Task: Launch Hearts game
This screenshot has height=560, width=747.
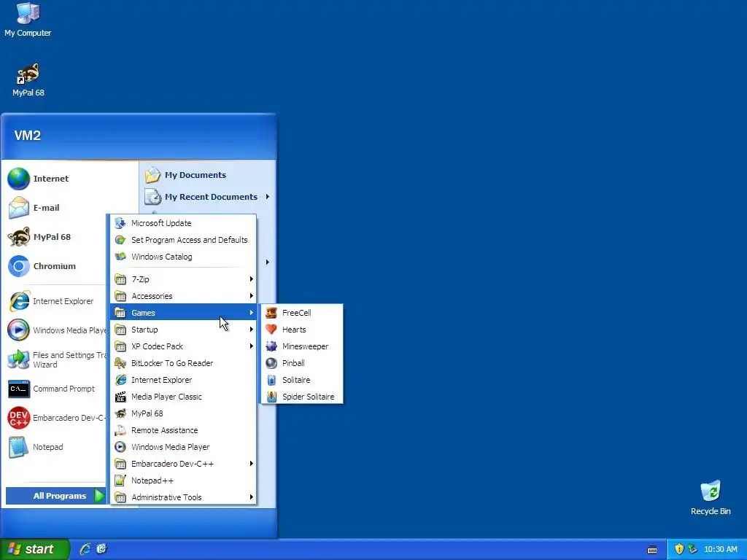Action: 301,330
